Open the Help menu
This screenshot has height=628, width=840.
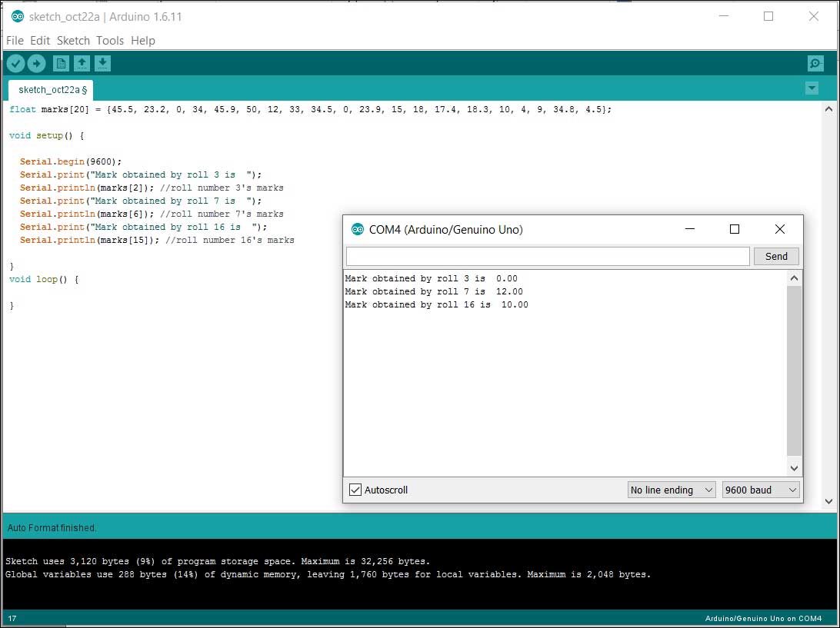click(143, 41)
